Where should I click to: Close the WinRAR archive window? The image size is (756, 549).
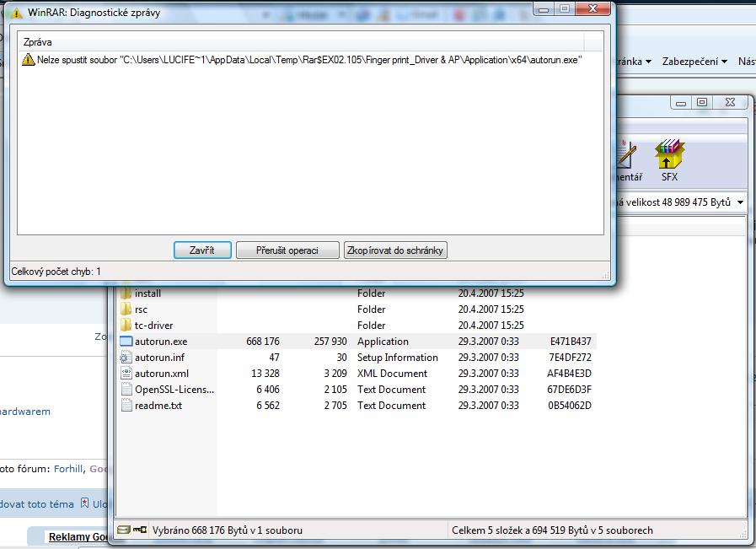[730, 102]
